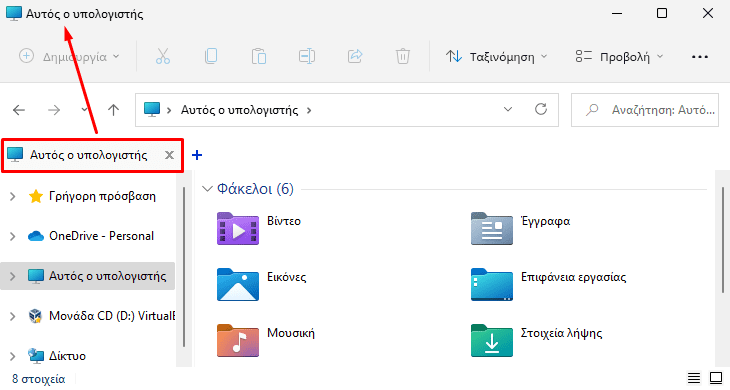
Task: Collapse the Φάκελοι (6) group
Action: coord(207,189)
